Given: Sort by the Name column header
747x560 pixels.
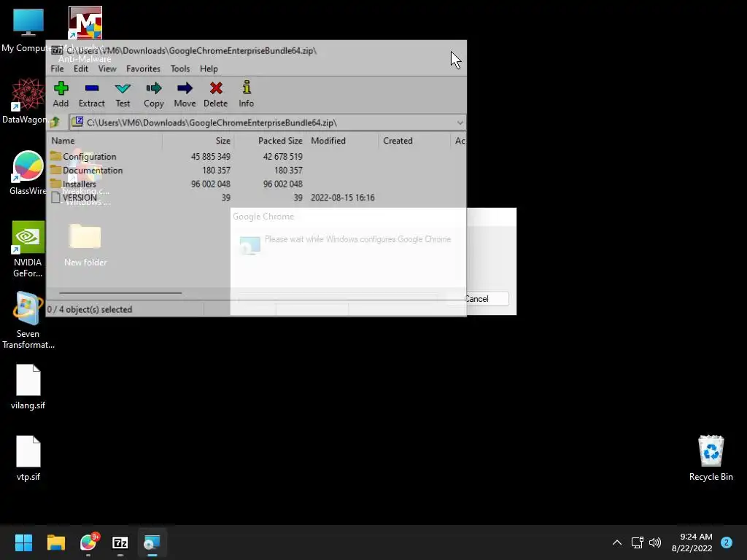Looking at the screenshot, I should (x=105, y=141).
